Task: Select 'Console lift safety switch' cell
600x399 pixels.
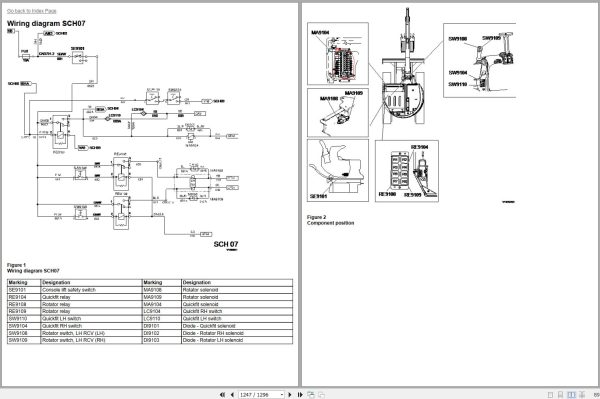Action: [91, 290]
